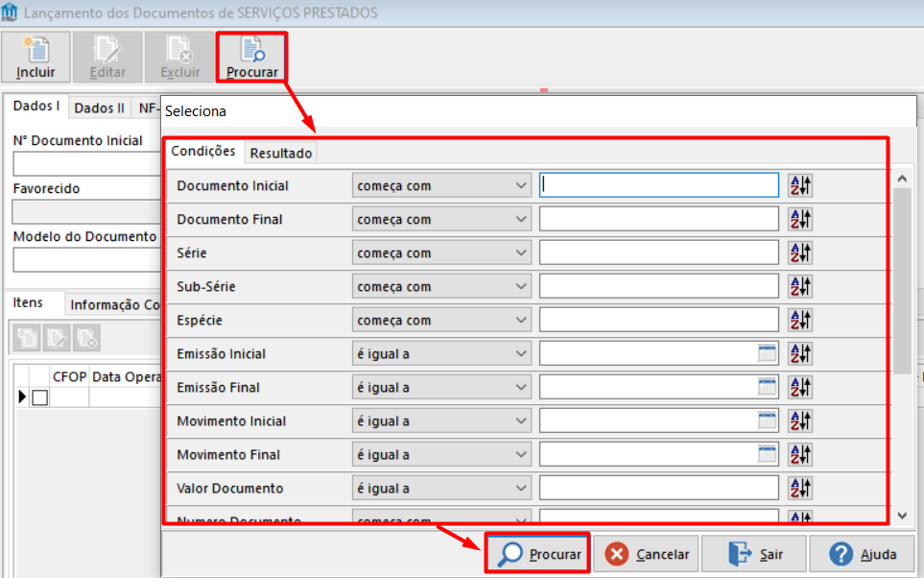Click the CFOP column header
The height and width of the screenshot is (578, 924).
[x=69, y=377]
